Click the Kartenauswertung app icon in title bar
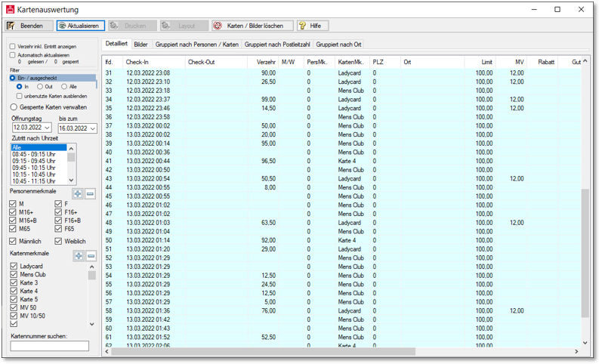 (x=10, y=9)
